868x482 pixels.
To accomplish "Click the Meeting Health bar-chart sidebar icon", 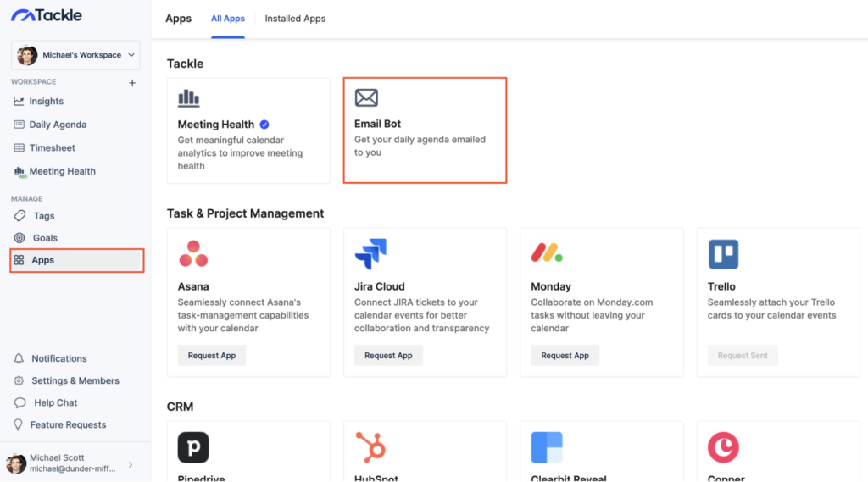I will point(19,172).
